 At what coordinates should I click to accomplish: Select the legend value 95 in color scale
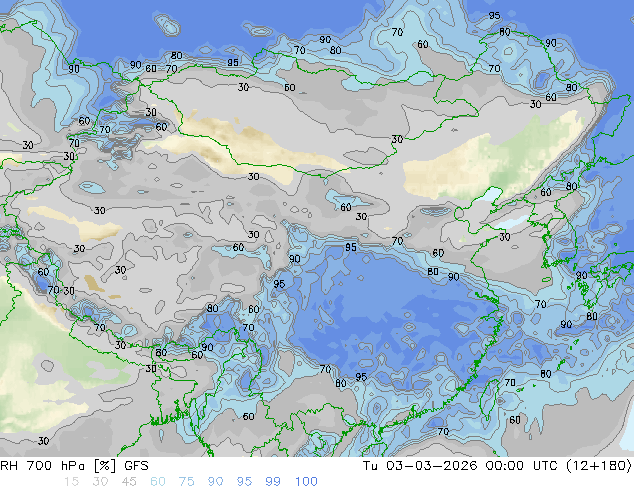point(244,482)
